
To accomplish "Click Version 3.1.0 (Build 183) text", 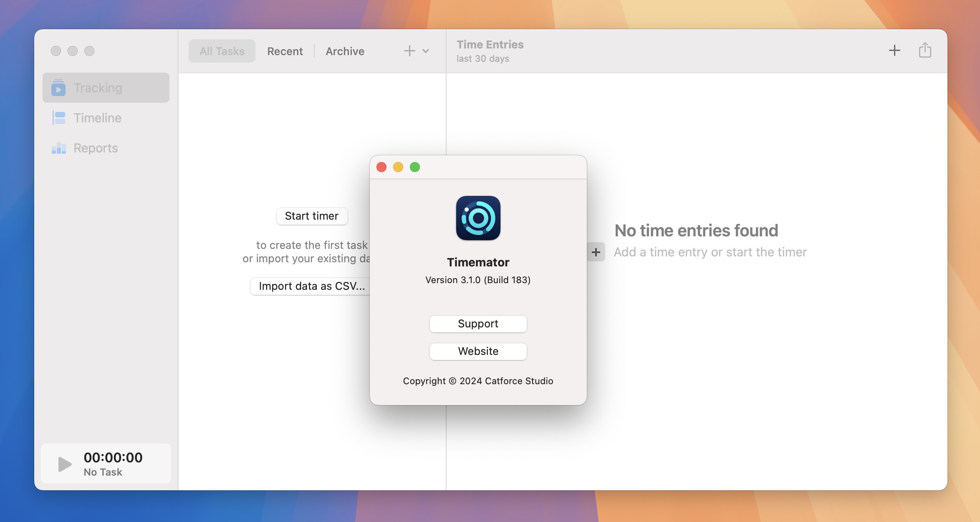I will [478, 280].
